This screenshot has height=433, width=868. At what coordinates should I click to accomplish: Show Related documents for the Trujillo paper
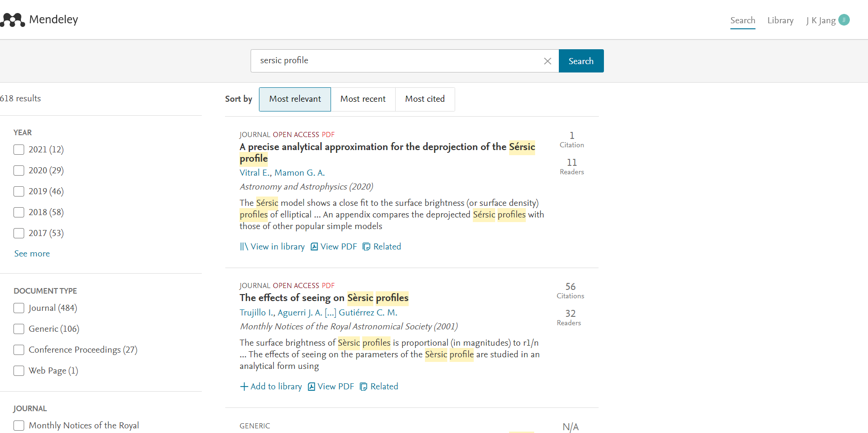click(379, 387)
